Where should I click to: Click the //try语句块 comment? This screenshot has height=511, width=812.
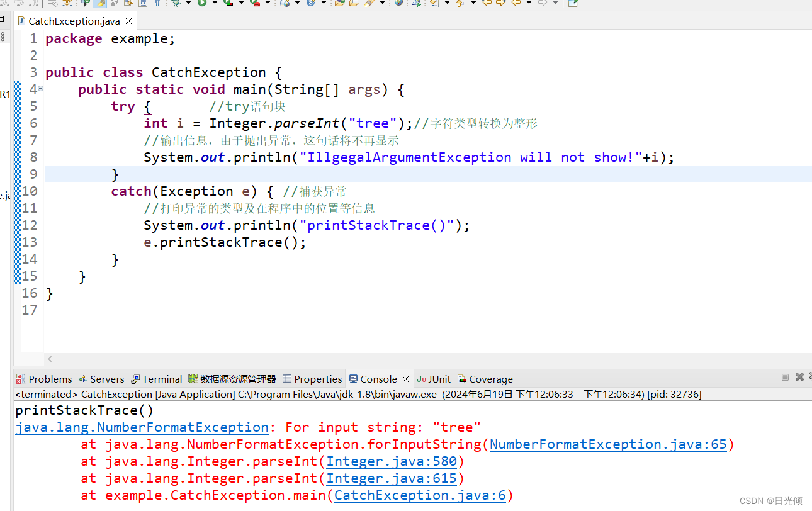click(x=248, y=106)
